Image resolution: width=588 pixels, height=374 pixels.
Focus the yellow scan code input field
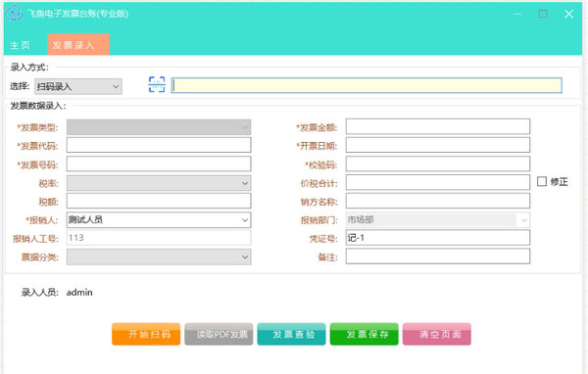[x=367, y=85]
